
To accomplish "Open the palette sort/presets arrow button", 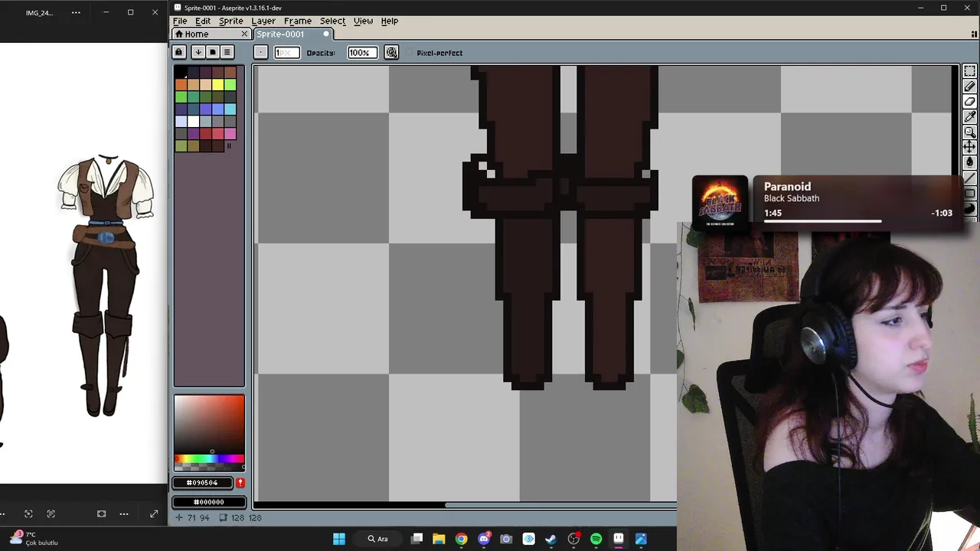I will tap(198, 52).
